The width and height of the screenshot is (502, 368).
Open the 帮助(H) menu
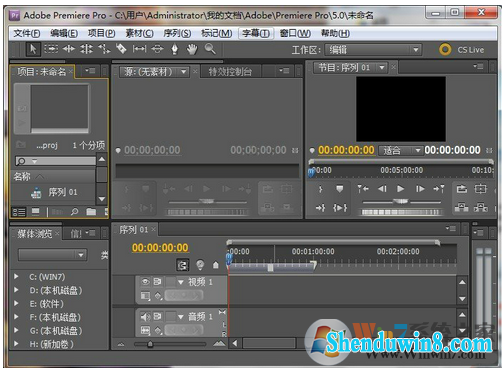point(335,33)
